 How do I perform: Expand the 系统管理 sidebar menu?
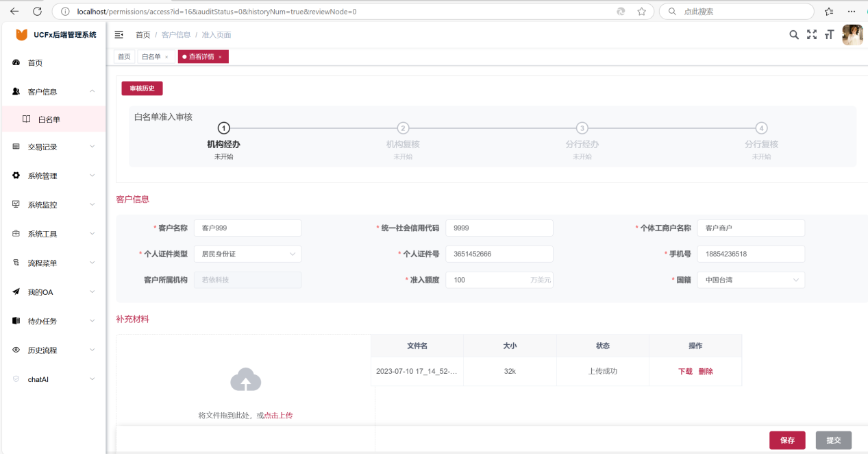[53, 176]
